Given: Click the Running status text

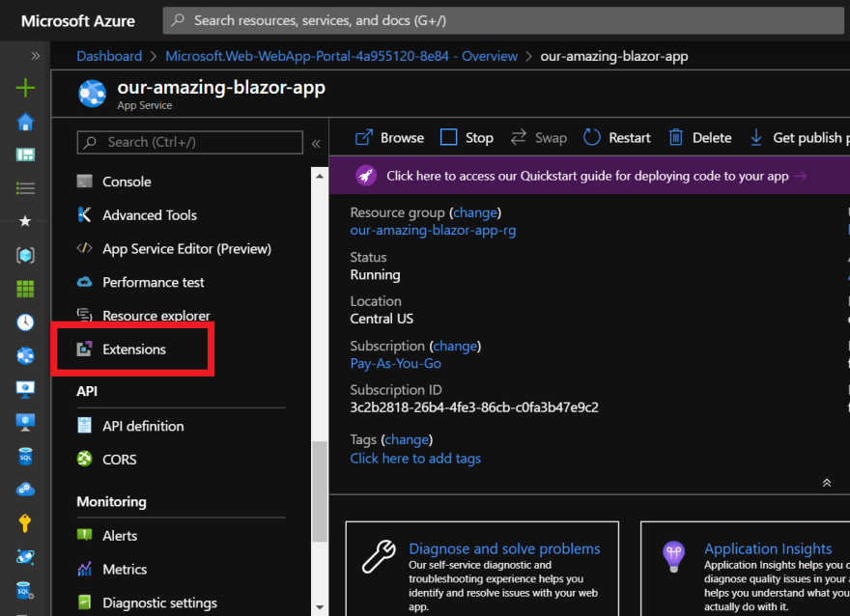Looking at the screenshot, I should (x=375, y=275).
